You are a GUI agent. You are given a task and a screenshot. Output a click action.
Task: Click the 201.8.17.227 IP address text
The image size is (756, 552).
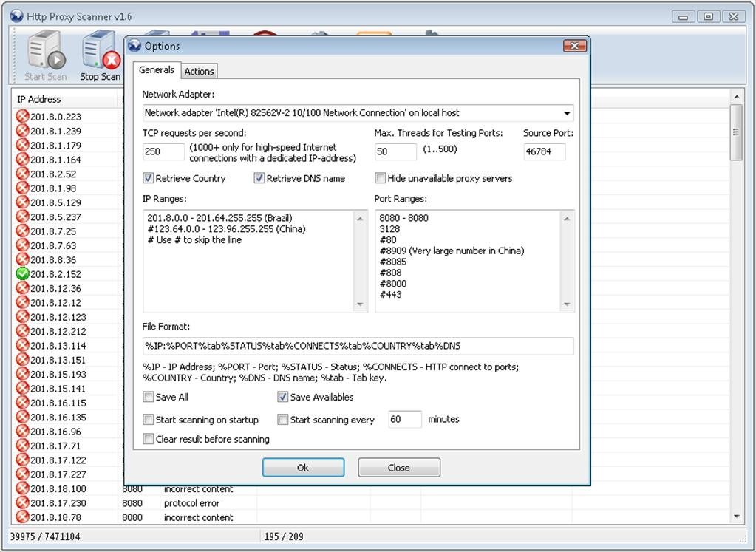[x=58, y=474]
